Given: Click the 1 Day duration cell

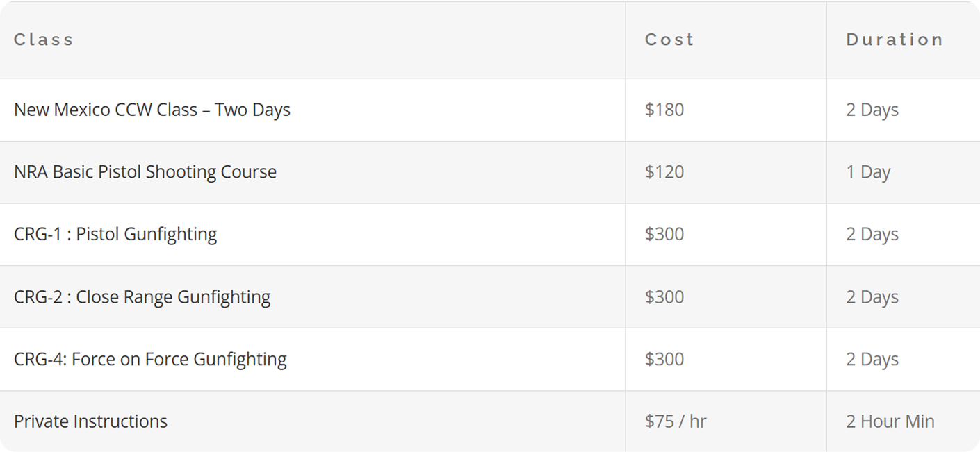Looking at the screenshot, I should [x=868, y=172].
